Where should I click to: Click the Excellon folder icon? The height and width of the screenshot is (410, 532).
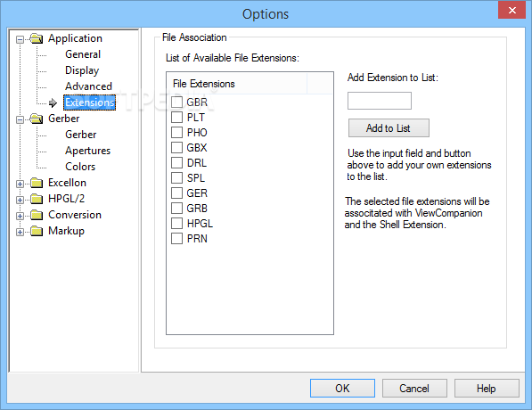(x=37, y=183)
